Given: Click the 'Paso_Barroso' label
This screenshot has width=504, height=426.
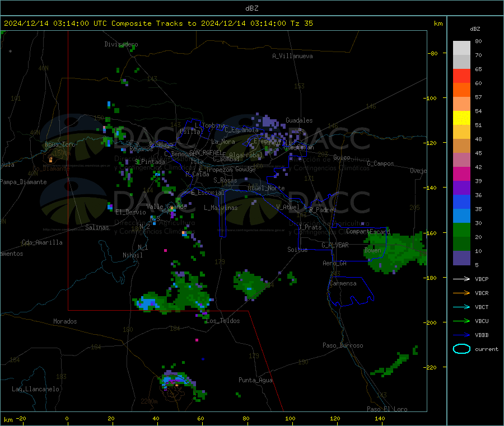Looking at the screenshot, I should click(x=343, y=345).
